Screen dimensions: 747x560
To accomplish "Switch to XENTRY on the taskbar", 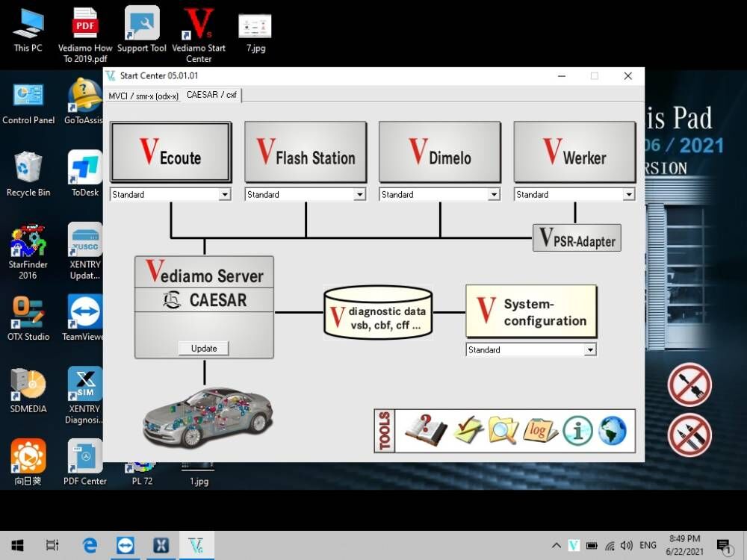I will coord(161,545).
